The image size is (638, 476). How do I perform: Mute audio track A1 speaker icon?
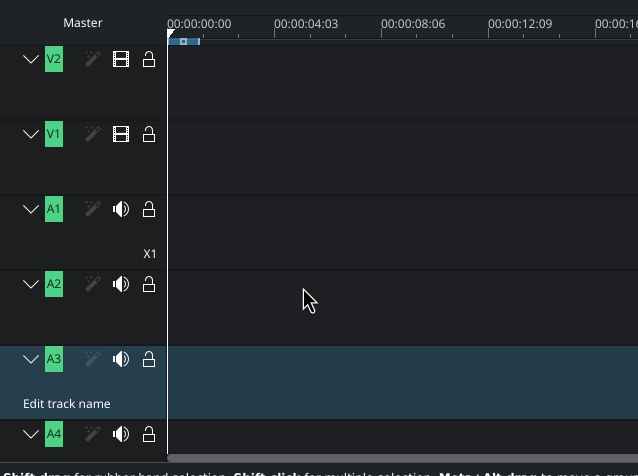(121, 209)
